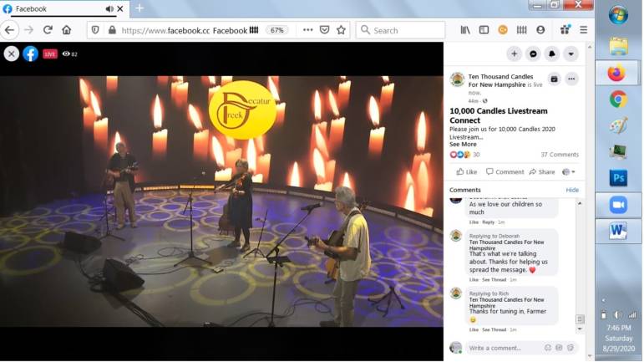644x362 pixels.
Task: Select the Facebook browser tab
Action: (54, 8)
